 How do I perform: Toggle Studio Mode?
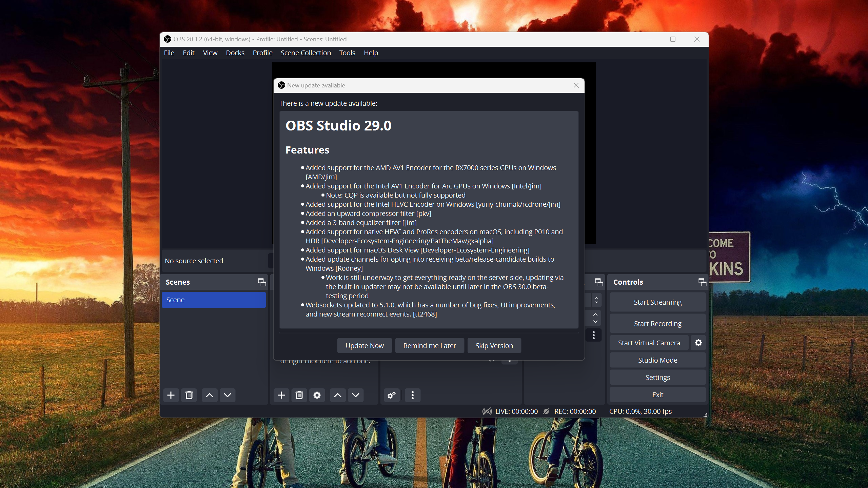657,360
